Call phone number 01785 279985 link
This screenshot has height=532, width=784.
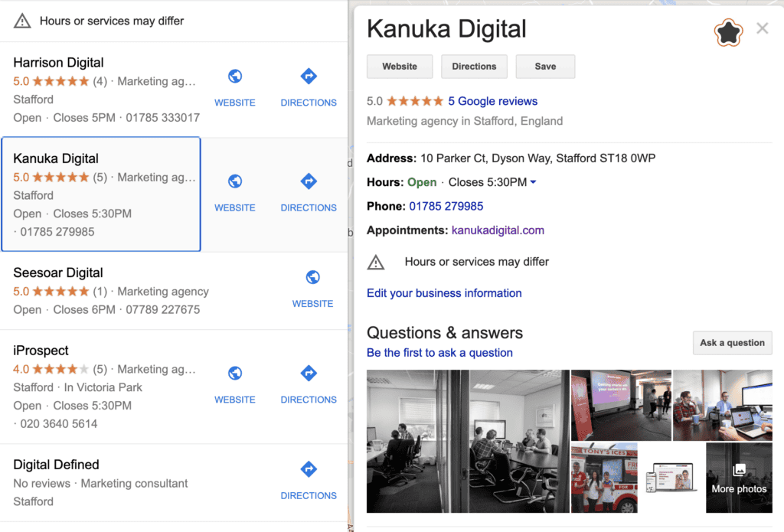(446, 206)
